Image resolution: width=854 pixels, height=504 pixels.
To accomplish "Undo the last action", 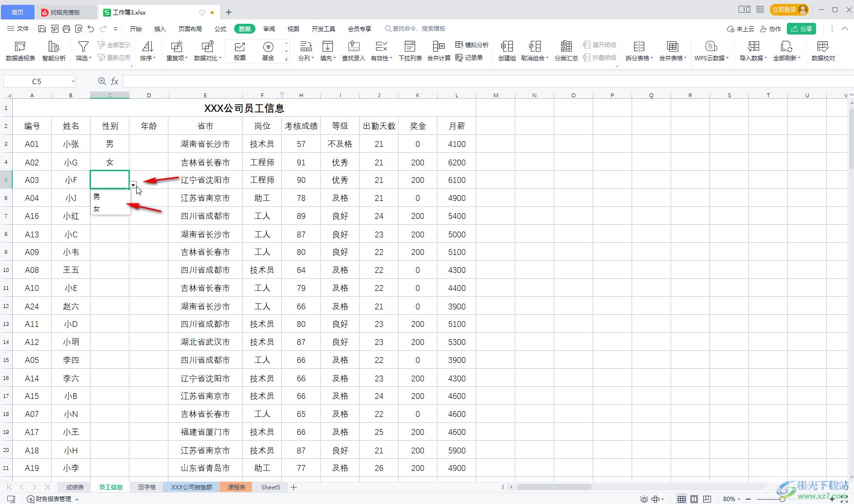I will pyautogui.click(x=91, y=29).
